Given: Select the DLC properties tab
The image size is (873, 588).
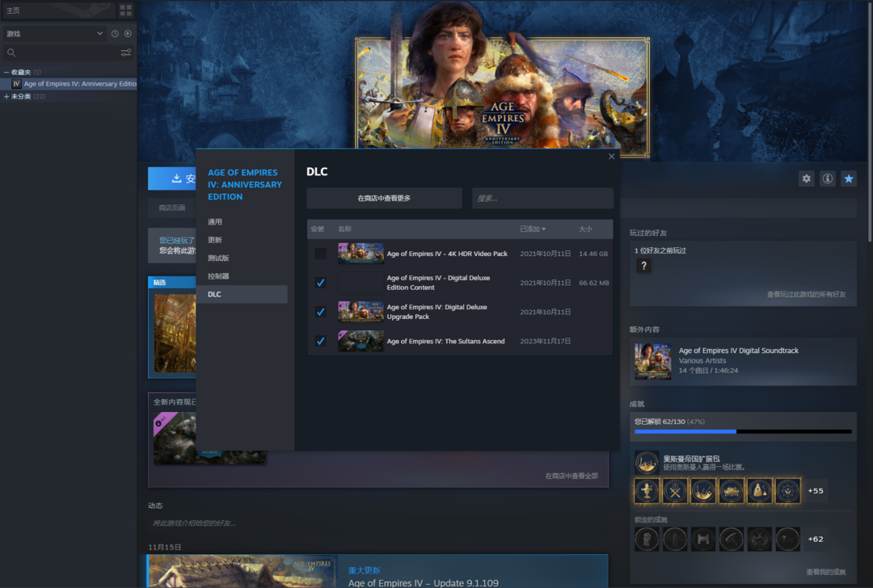Looking at the screenshot, I should [x=242, y=294].
